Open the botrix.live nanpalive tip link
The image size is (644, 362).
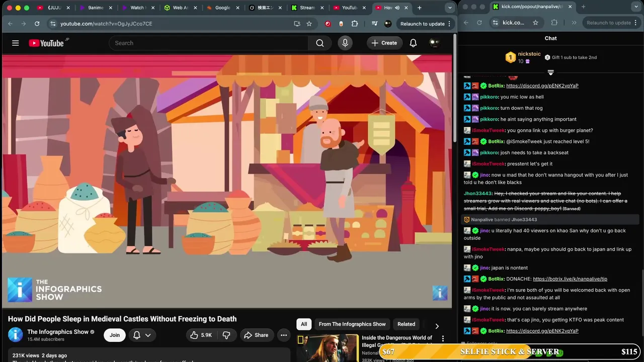(570, 279)
